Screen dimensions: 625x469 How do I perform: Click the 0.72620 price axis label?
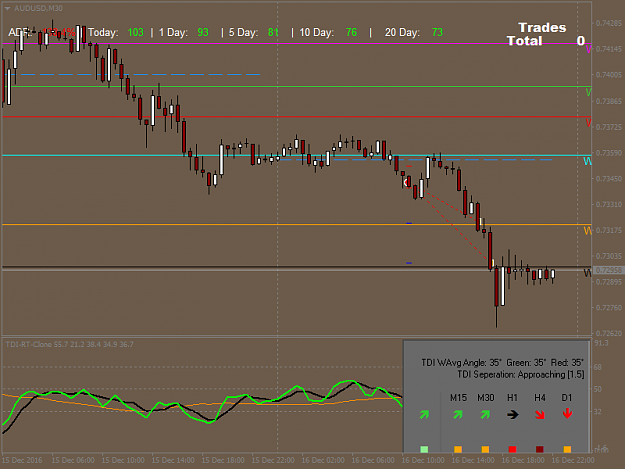608,333
